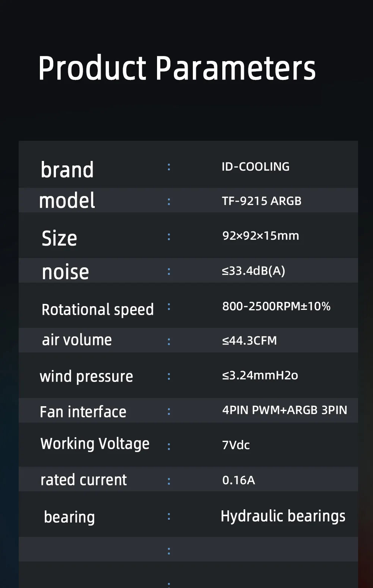Screen dimensions: 373x588
Task: Select the Working Voltage label
Action: pos(95,444)
